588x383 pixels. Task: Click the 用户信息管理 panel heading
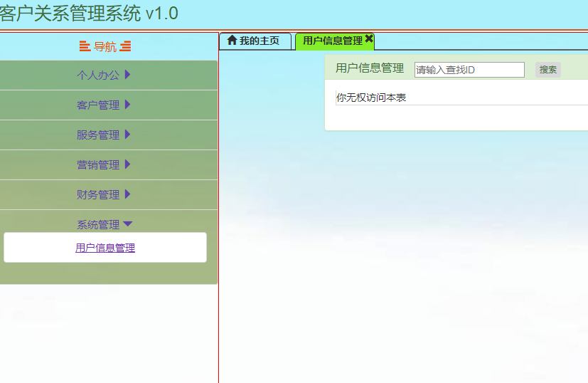(x=370, y=68)
